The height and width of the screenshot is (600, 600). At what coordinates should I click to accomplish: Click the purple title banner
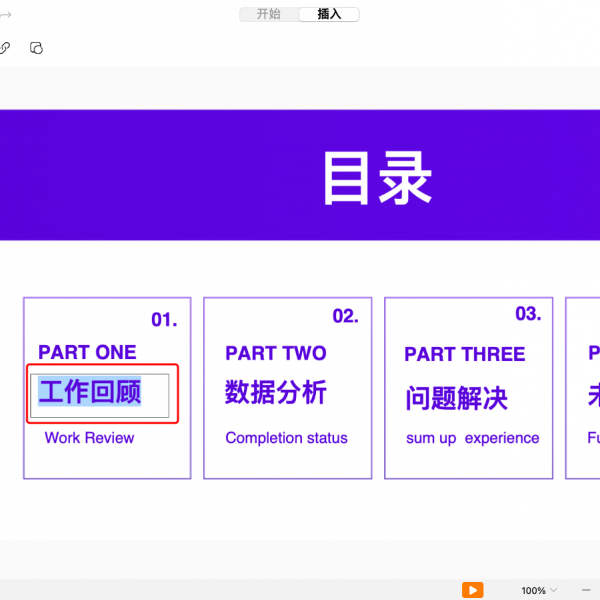pos(150,175)
